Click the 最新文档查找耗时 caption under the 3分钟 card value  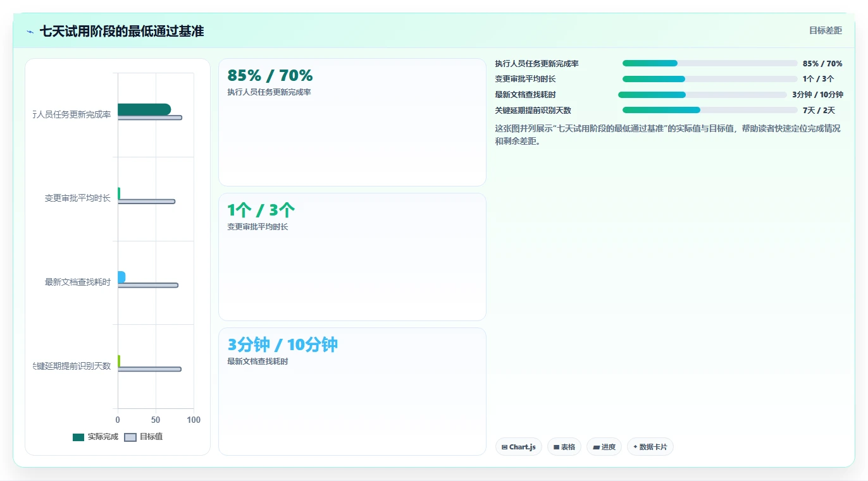[x=258, y=362]
